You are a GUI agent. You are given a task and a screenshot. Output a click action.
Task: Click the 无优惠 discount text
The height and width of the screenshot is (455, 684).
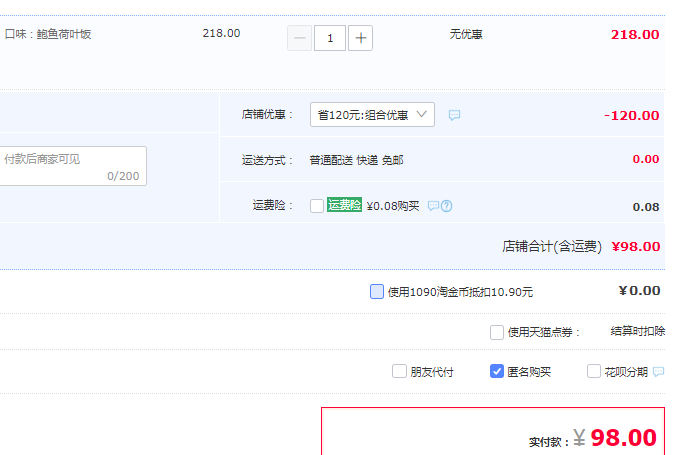(466, 34)
